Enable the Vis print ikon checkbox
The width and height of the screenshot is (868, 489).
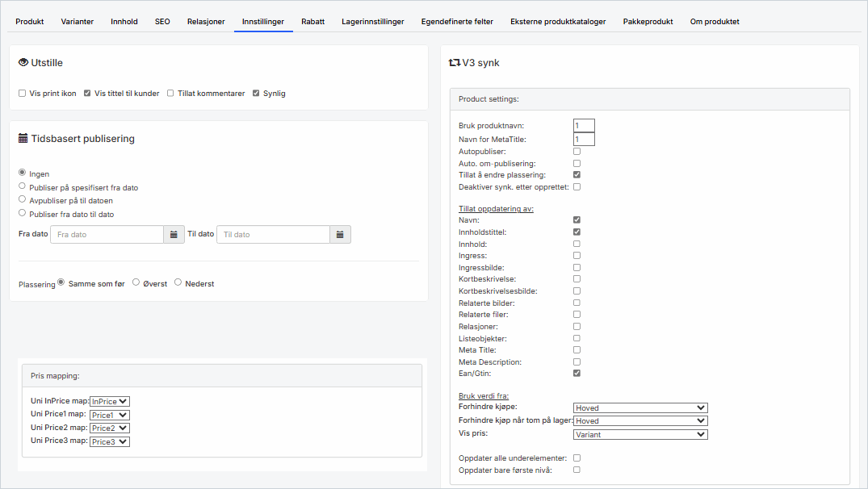tap(23, 94)
